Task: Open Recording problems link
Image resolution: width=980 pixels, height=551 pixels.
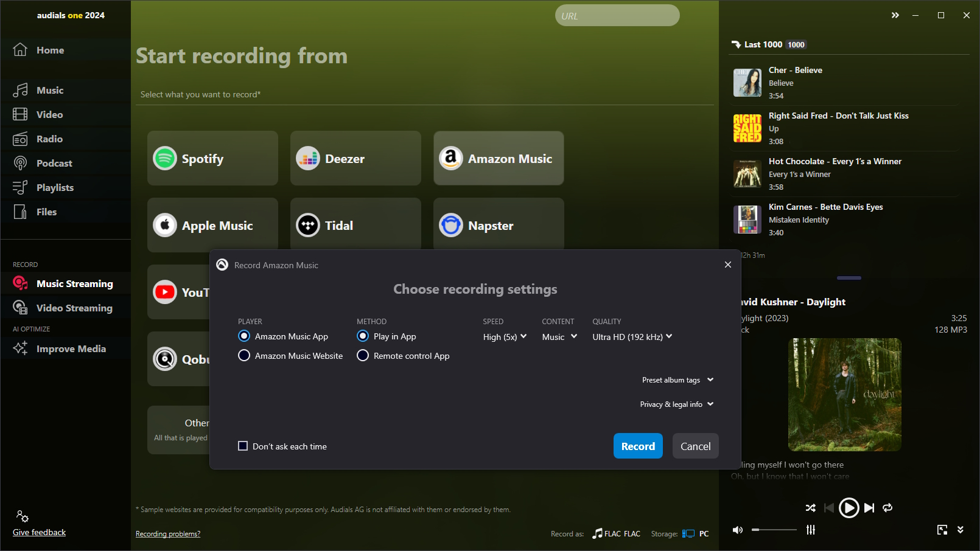Action: pyautogui.click(x=168, y=534)
